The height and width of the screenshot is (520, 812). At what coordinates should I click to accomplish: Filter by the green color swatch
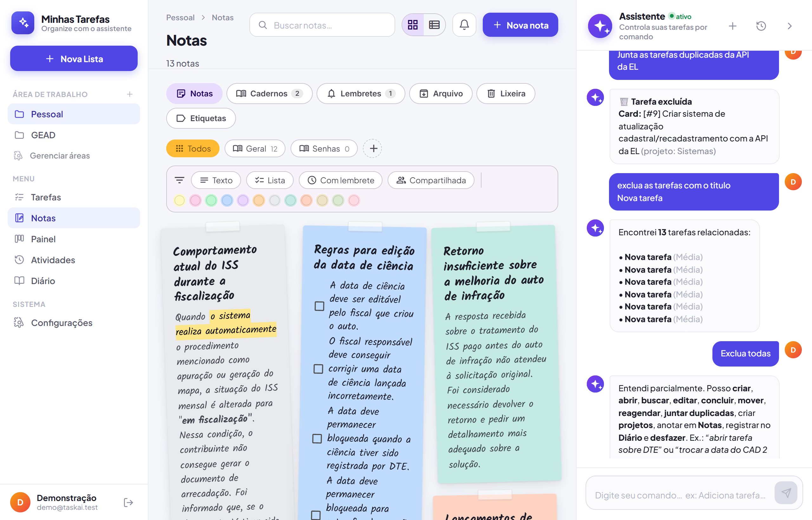pyautogui.click(x=212, y=201)
